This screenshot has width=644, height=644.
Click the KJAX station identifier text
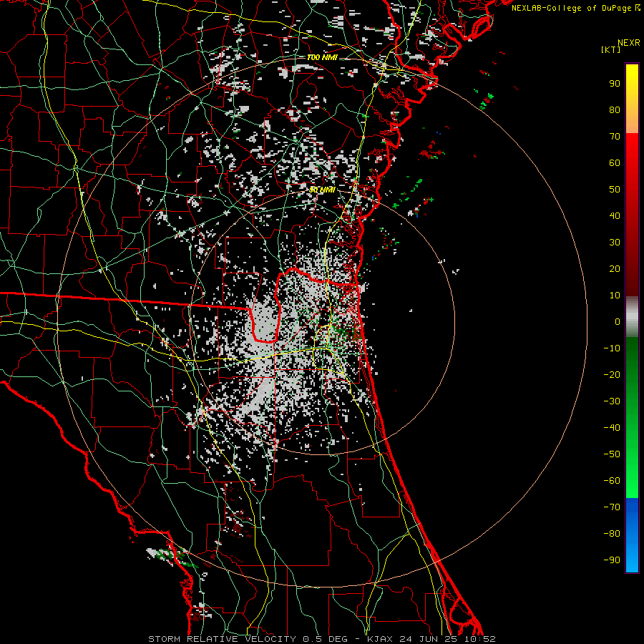pyautogui.click(x=380, y=639)
